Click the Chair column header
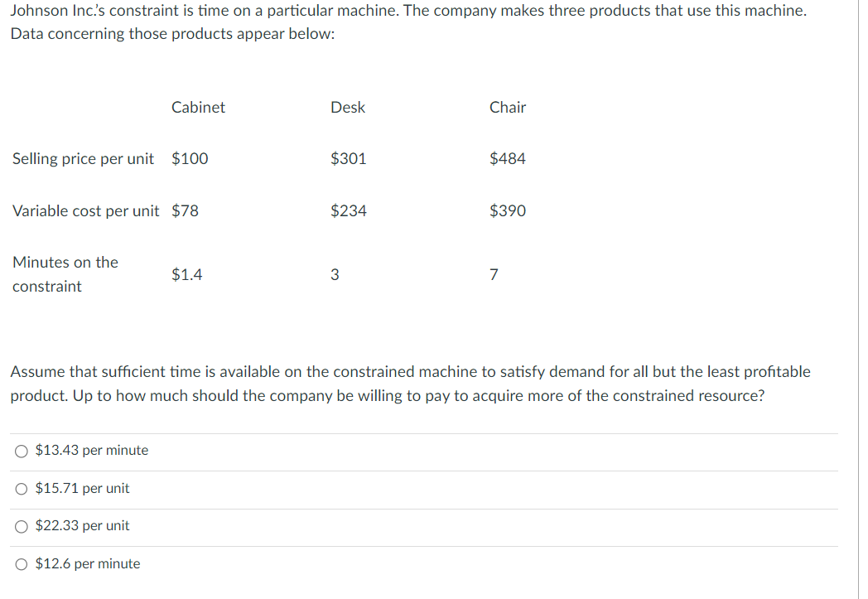 507,107
